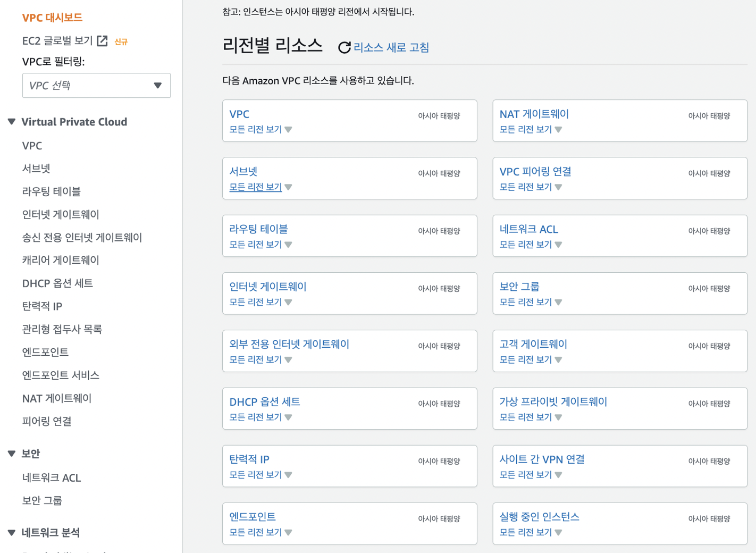
Task: Open the VPC 피어링 연결 card title link
Action: point(535,171)
